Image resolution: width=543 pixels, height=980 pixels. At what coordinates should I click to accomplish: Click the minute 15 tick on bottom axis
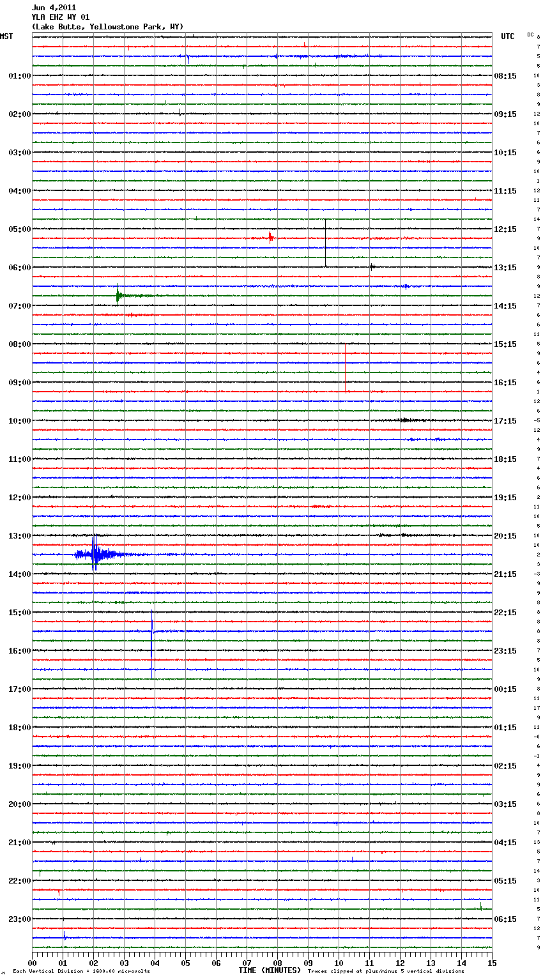tap(492, 963)
